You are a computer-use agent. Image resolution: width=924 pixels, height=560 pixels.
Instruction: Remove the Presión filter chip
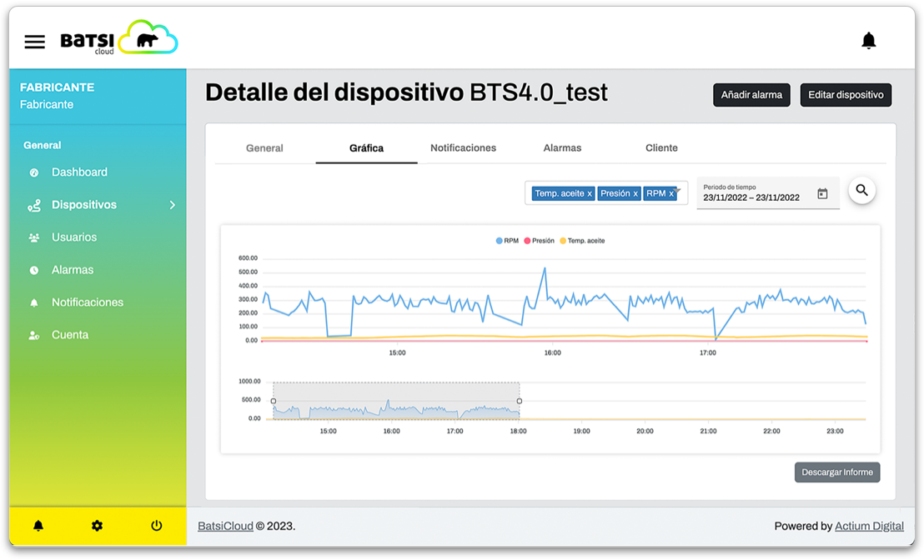pos(635,194)
